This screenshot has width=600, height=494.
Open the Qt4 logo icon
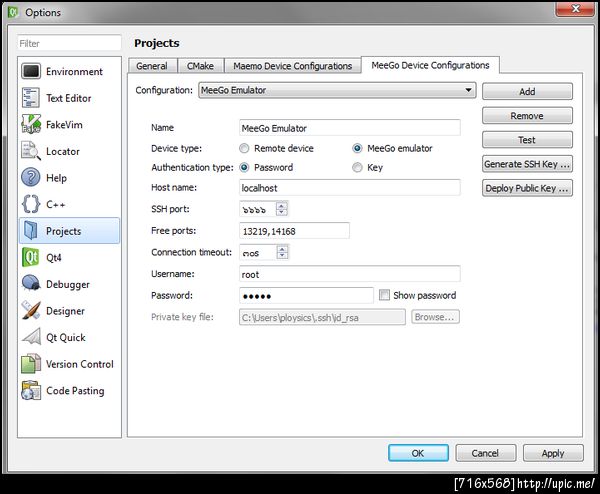point(31,257)
